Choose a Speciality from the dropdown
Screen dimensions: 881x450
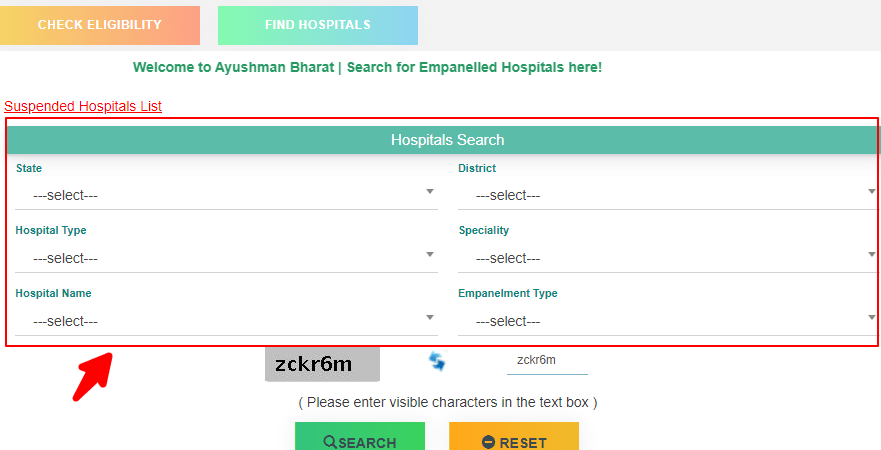[x=668, y=258]
